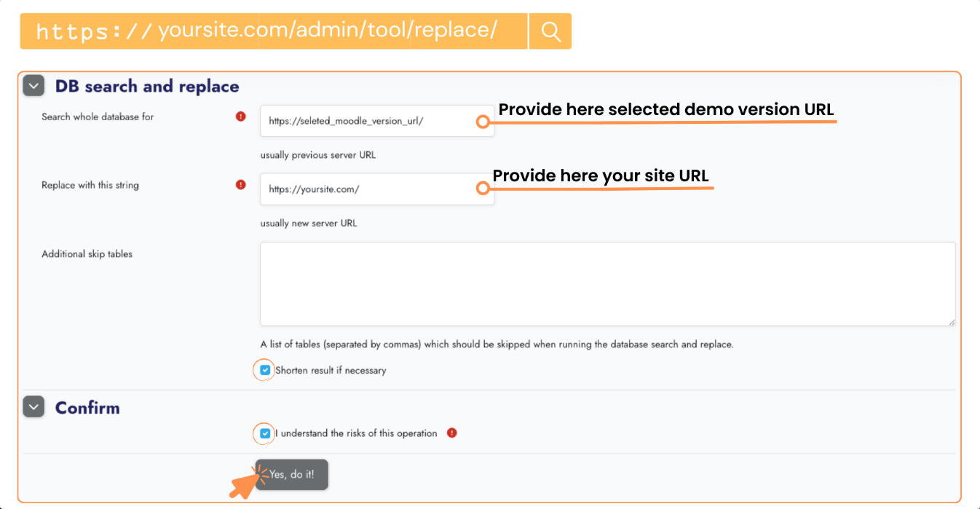The height and width of the screenshot is (509, 980).
Task: Focus the Search whole database for field
Action: tap(368, 122)
